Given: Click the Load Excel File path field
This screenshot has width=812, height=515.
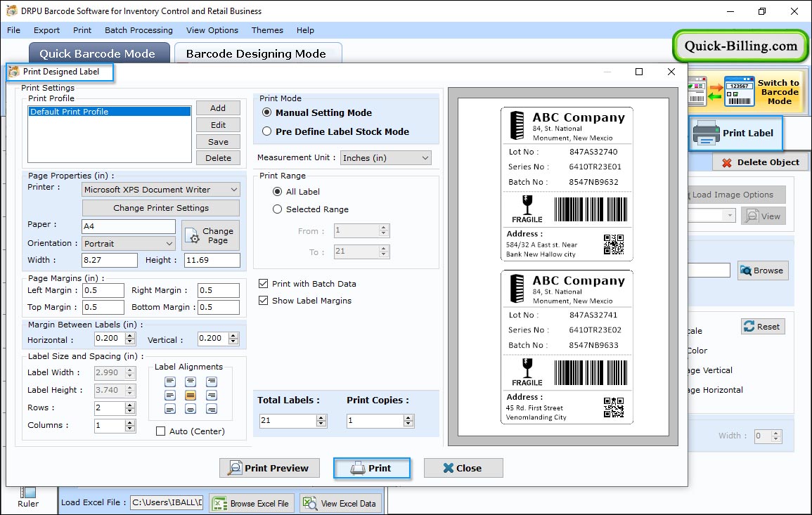Looking at the screenshot, I should [166, 502].
